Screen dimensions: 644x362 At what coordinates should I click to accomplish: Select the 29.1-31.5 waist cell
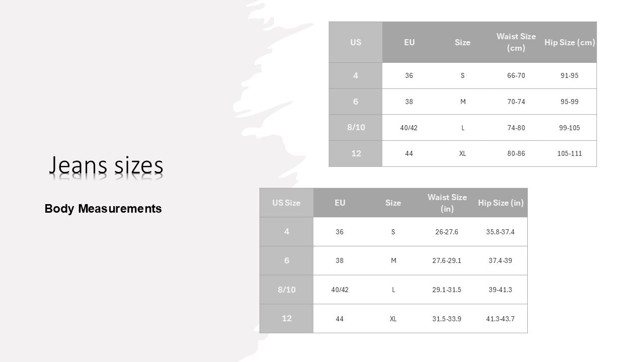coord(447,290)
